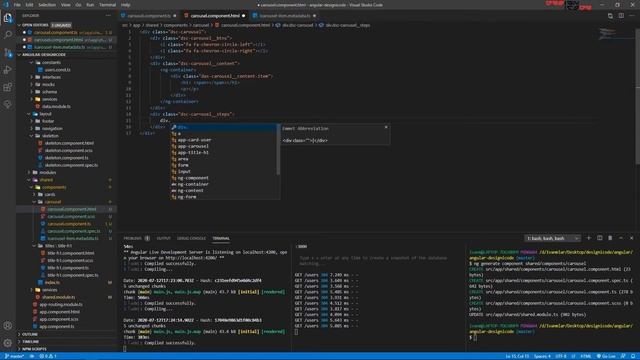Switch to the Problems panel tab
Image resolution: width=640 pixels, height=360 pixels.
click(x=133, y=238)
